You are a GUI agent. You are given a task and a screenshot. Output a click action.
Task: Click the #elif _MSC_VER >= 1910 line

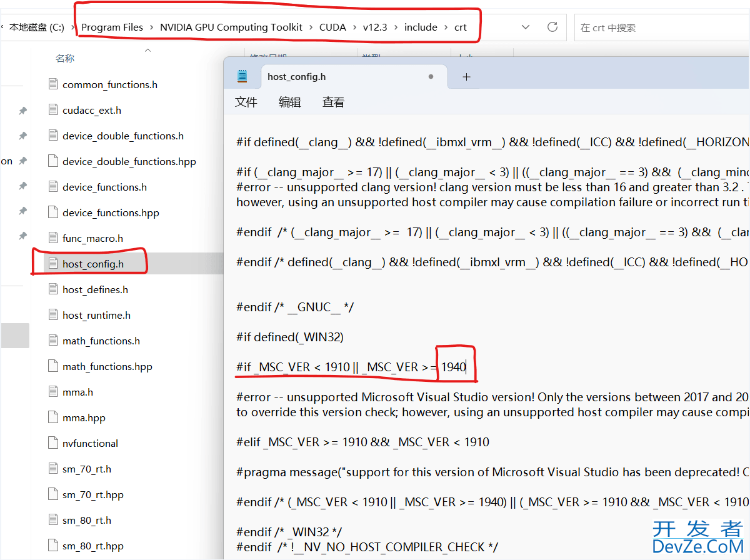(362, 442)
